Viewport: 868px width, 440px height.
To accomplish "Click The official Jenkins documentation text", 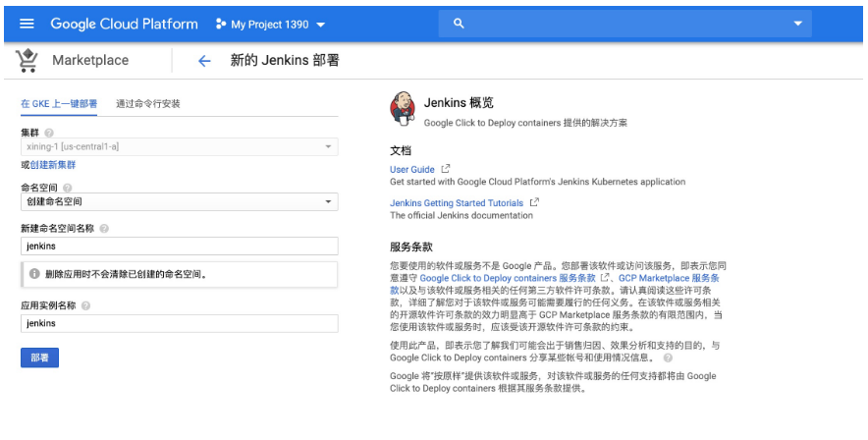I will point(461,215).
